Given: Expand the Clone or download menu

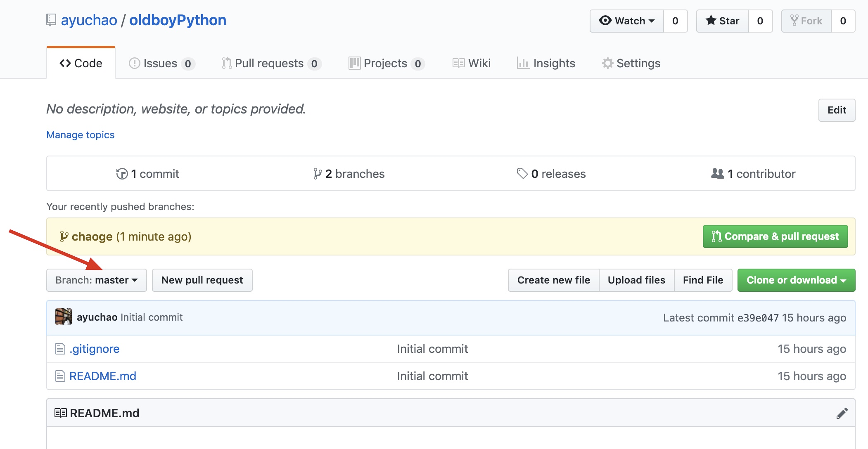Looking at the screenshot, I should click(796, 280).
